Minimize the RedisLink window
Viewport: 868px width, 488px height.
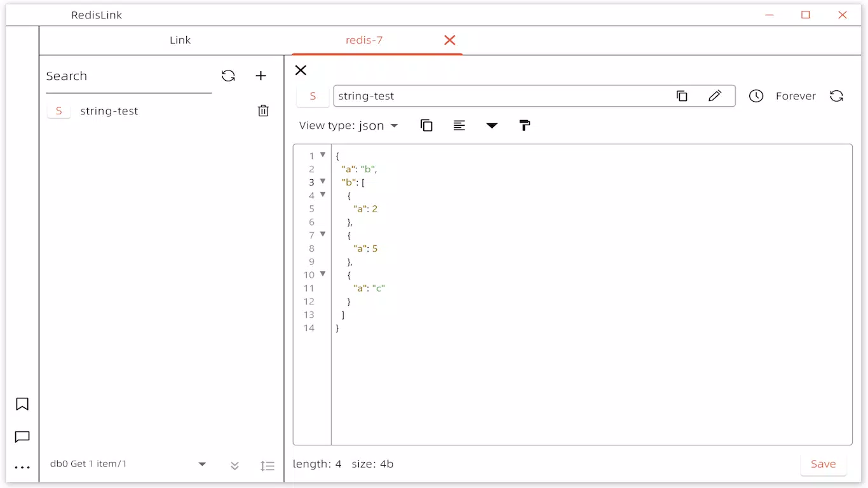click(770, 15)
